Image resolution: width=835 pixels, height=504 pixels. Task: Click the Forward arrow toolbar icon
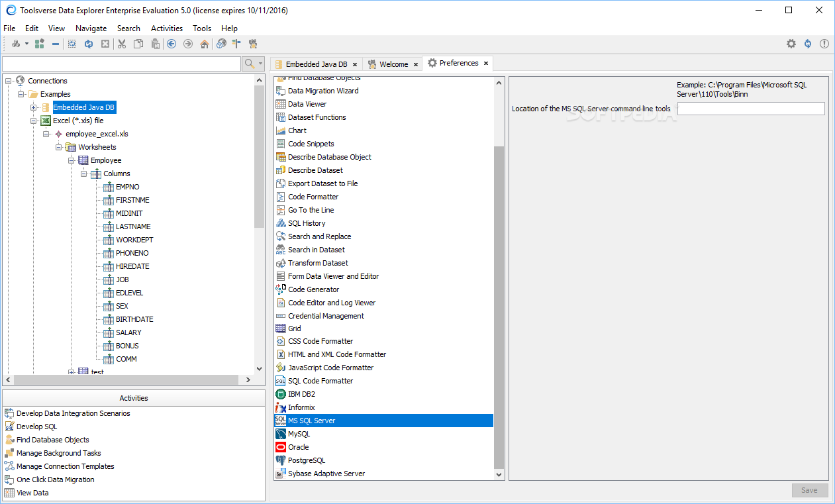(x=188, y=44)
